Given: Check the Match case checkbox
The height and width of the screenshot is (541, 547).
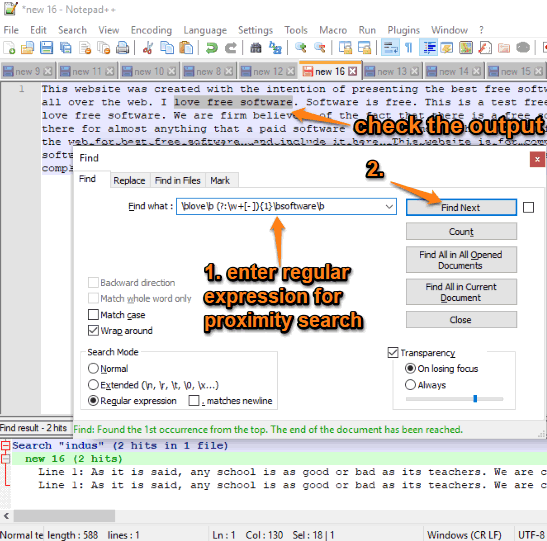Looking at the screenshot, I should pos(93,315).
